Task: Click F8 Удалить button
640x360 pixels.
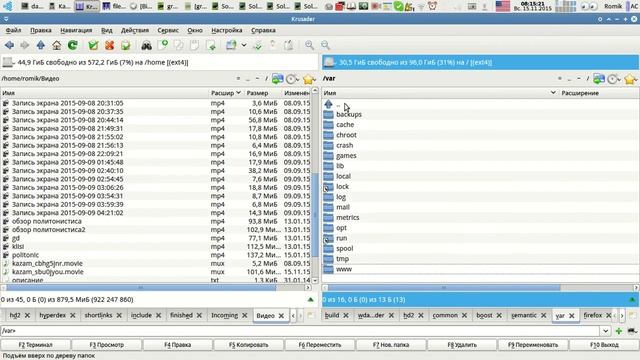Action: tap(462, 345)
